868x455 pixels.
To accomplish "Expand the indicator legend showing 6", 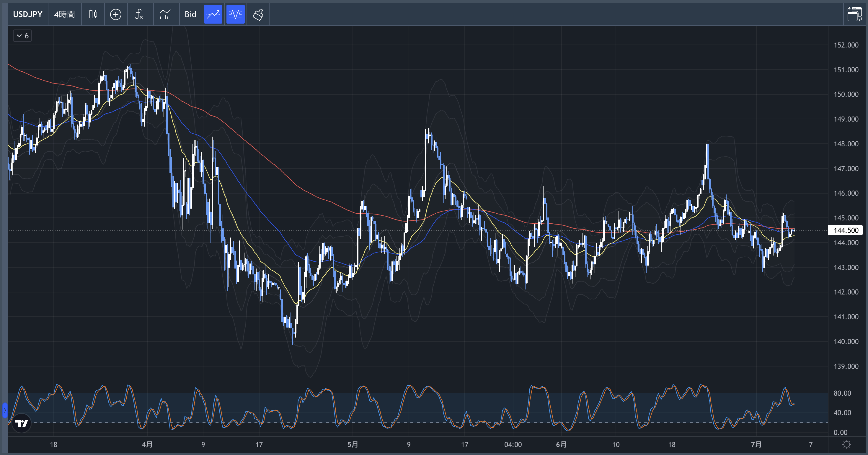I will [x=22, y=36].
